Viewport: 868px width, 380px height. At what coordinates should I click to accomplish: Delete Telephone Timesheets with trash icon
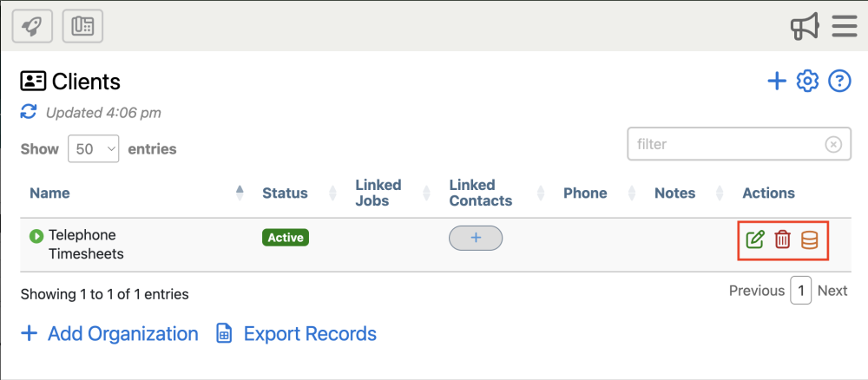click(x=783, y=239)
